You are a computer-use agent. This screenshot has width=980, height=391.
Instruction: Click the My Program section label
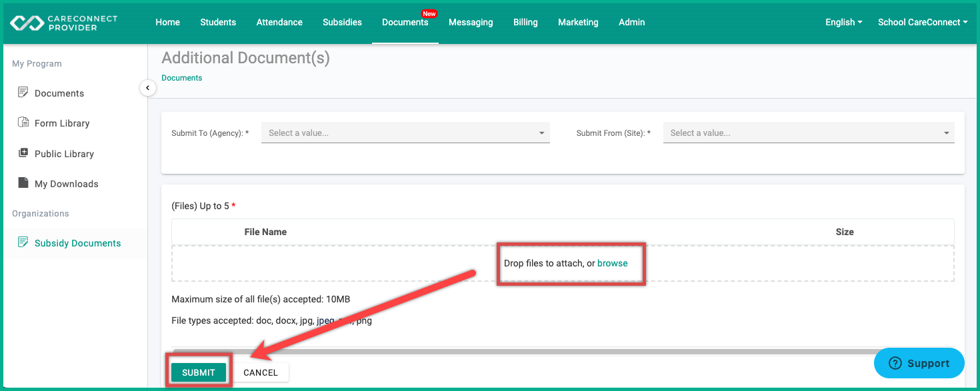37,63
